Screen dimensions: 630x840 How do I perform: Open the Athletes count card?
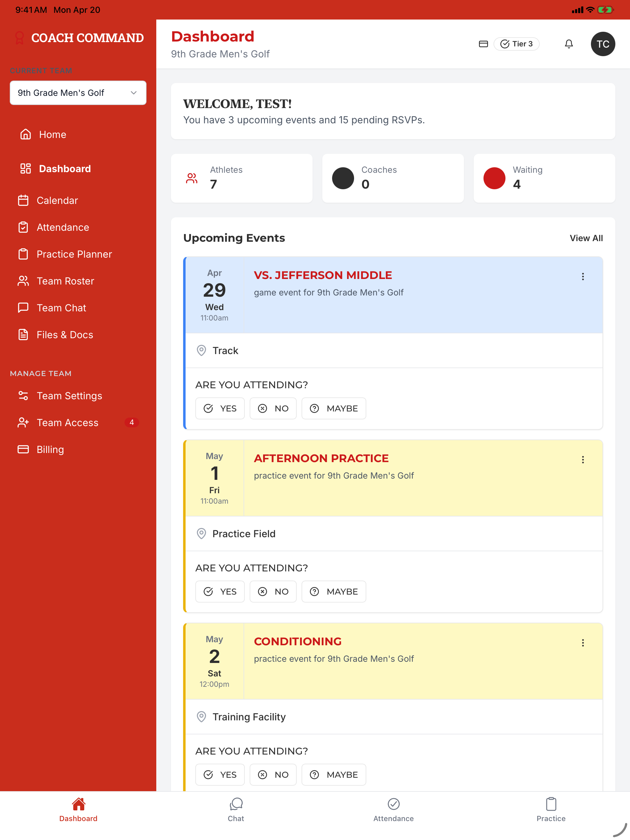[241, 178]
